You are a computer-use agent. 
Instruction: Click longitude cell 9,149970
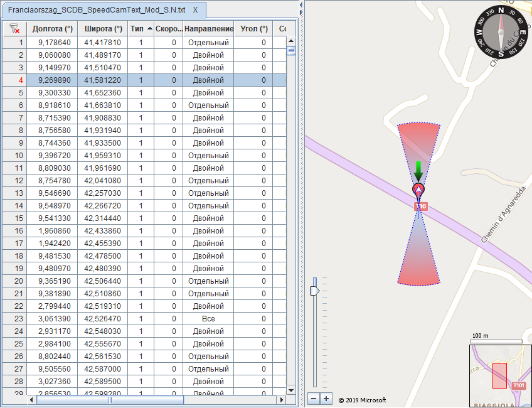pyautogui.click(x=53, y=68)
